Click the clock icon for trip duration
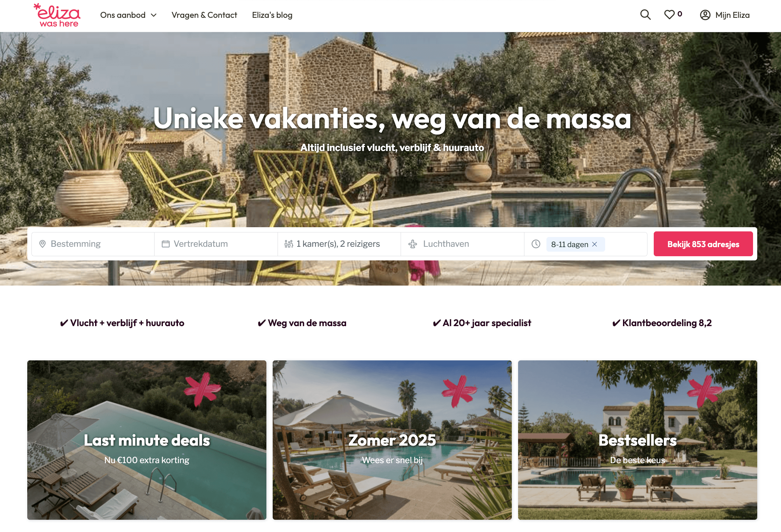Viewport: 781px width, 532px height. [x=536, y=244]
